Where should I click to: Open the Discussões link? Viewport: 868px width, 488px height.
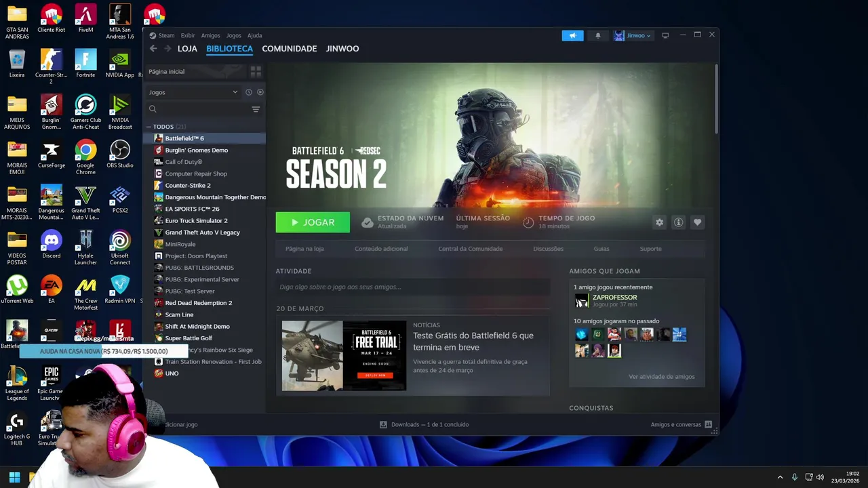548,249
